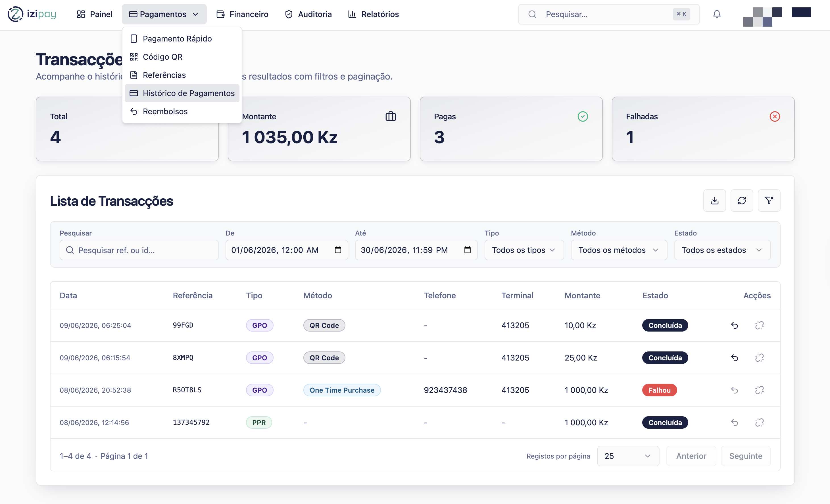Open the notifications bell
The height and width of the screenshot is (504, 830).
[717, 14]
